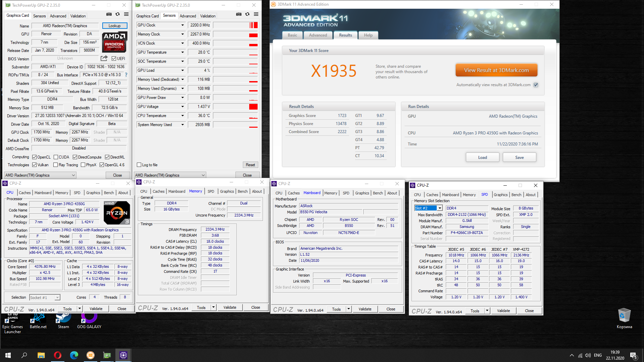
Task: Switch to Bench tab in CPU-Z SPD window
Action: pos(516,195)
